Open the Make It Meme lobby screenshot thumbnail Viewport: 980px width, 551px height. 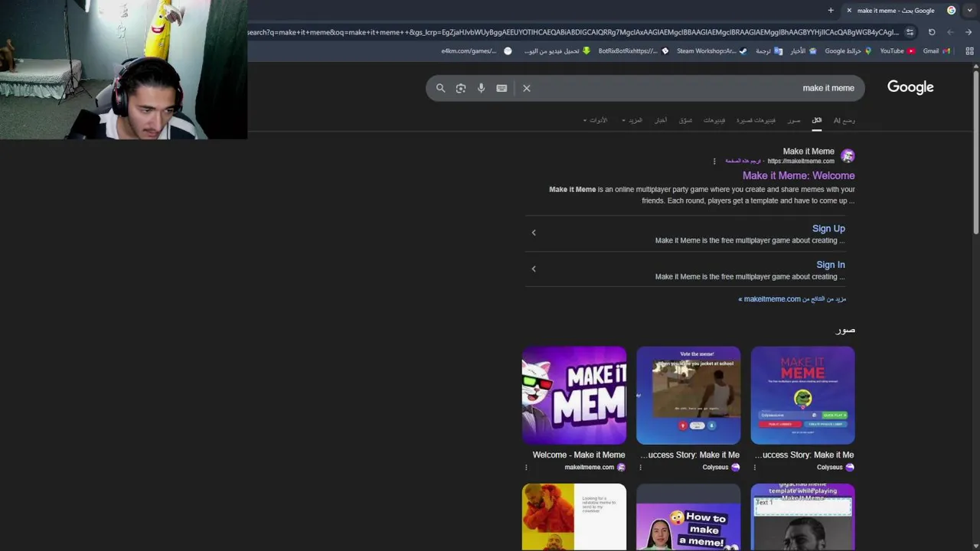802,395
